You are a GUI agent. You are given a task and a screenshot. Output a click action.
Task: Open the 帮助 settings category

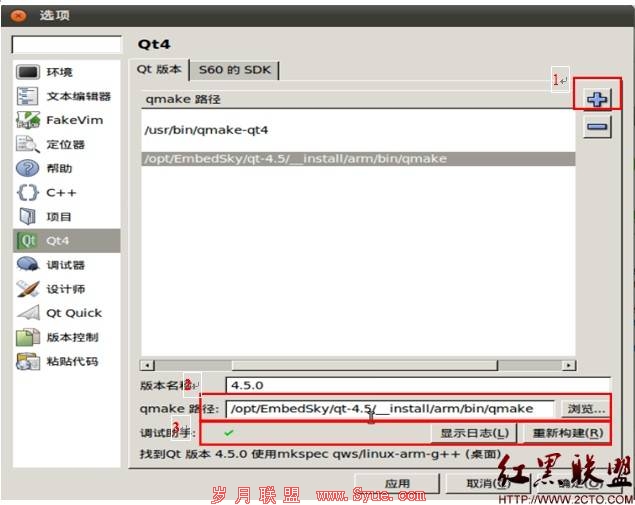click(67, 168)
